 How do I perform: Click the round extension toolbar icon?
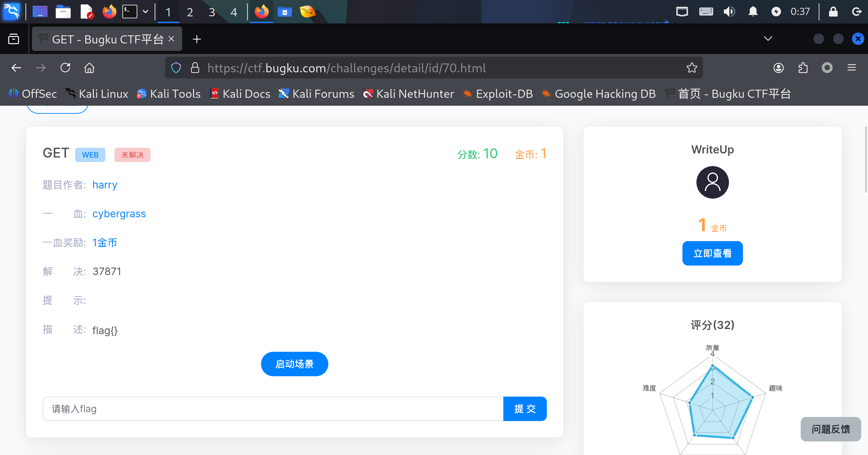tap(827, 68)
